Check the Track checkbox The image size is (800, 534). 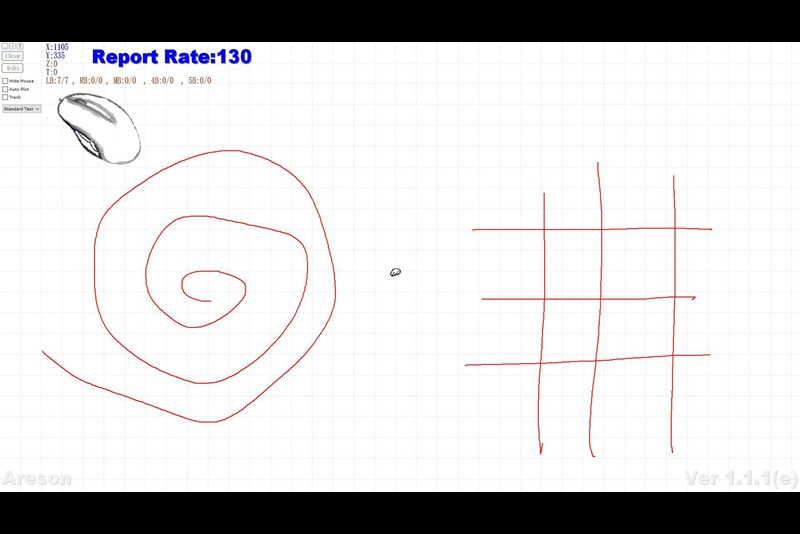pyautogui.click(x=5, y=97)
